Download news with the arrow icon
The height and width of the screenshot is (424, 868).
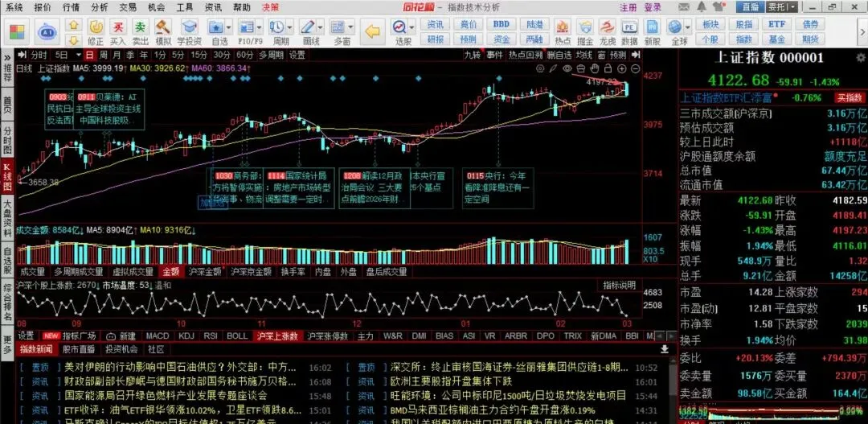pos(665,349)
